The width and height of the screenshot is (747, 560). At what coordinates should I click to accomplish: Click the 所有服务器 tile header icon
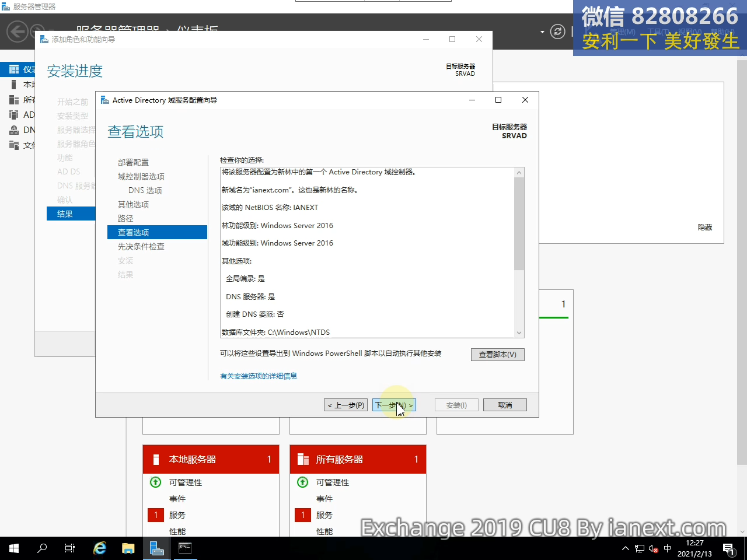[x=303, y=460]
